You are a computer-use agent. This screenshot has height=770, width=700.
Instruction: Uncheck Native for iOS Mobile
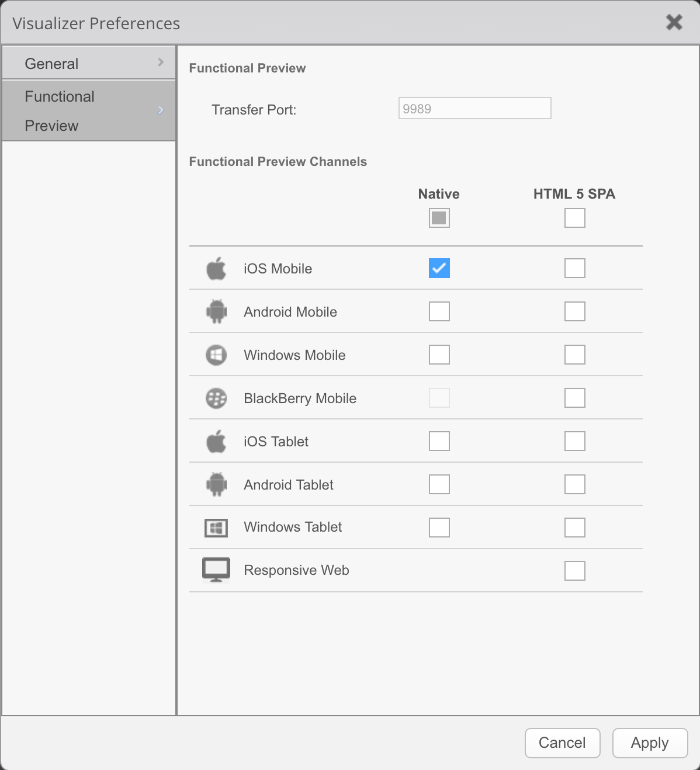pyautogui.click(x=439, y=268)
